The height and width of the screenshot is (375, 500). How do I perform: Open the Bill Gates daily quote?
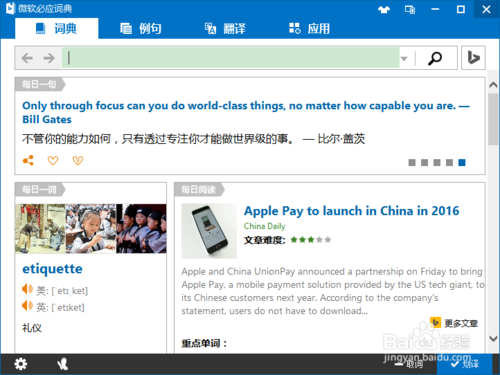coord(246,112)
